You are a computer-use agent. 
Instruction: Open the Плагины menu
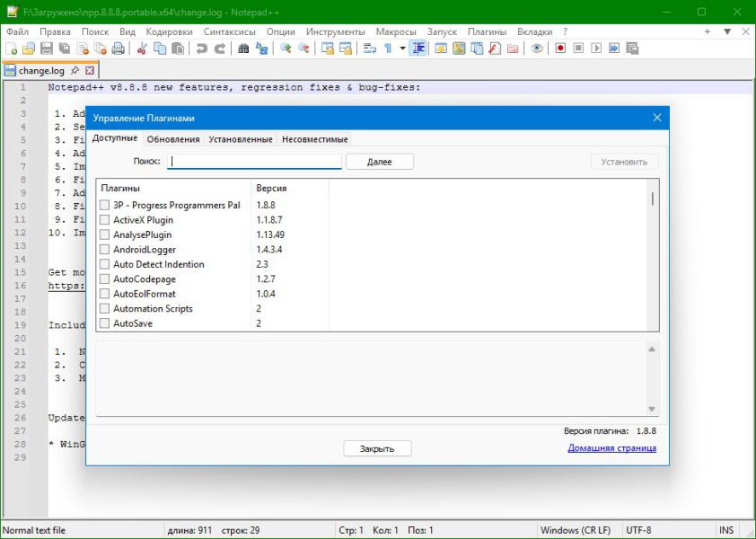(x=487, y=31)
